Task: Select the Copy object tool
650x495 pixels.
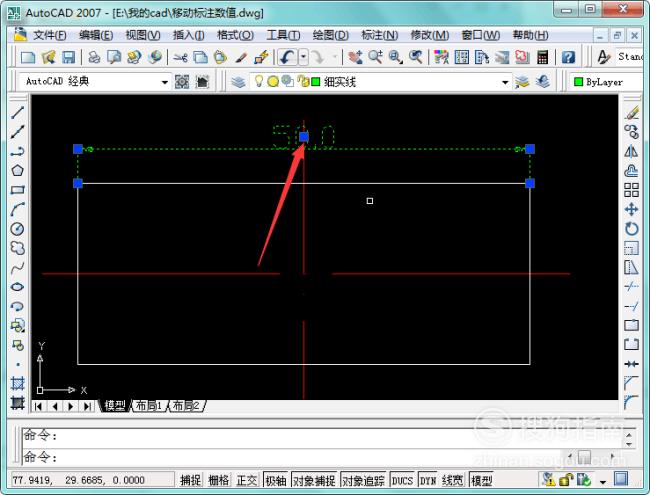Action: (632, 132)
